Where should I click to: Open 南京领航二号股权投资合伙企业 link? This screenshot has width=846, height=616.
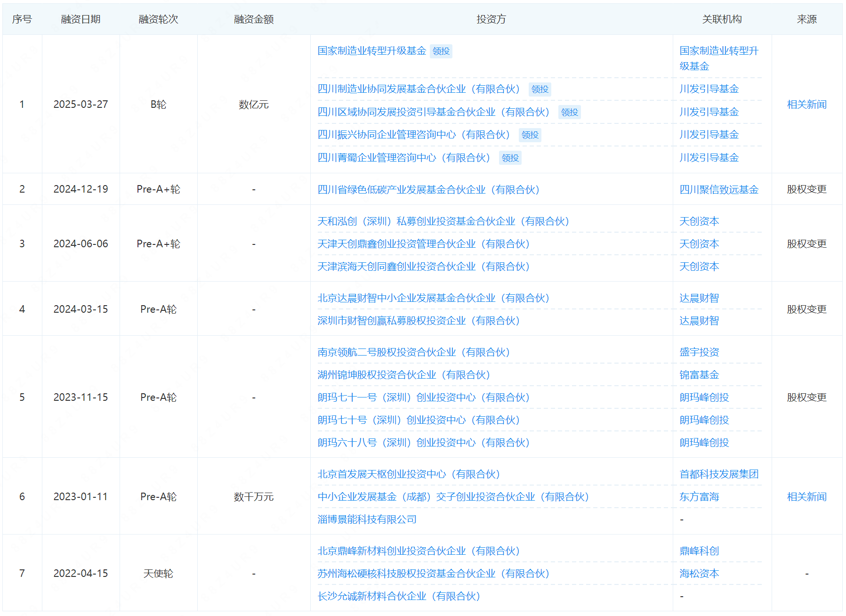(x=414, y=352)
